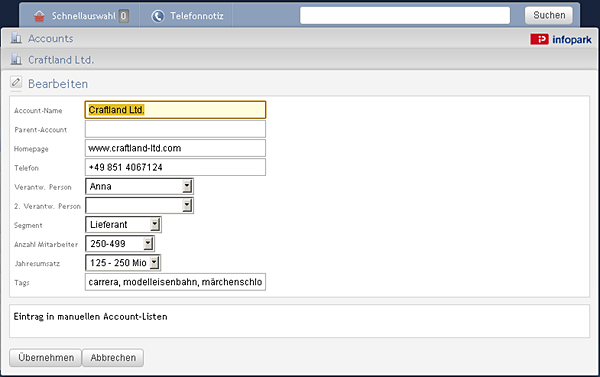Open the Jahresumsatz dropdown
This screenshot has width=600, height=377.
[x=123, y=263]
